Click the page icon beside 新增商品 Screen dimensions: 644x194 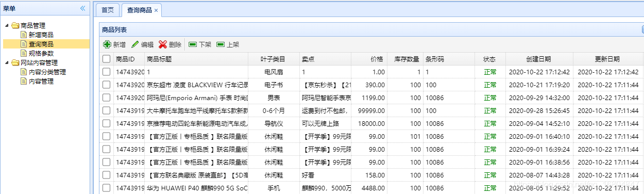pyautogui.click(x=24, y=35)
